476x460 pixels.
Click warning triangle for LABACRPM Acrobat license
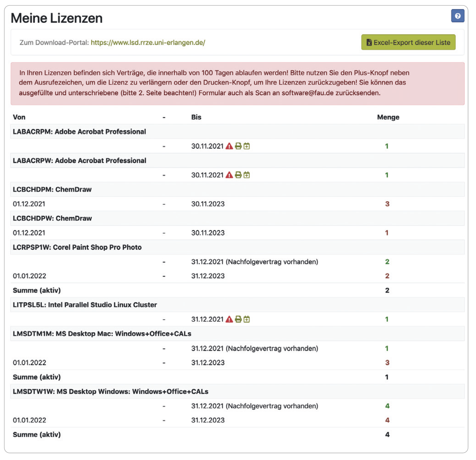[x=229, y=146]
